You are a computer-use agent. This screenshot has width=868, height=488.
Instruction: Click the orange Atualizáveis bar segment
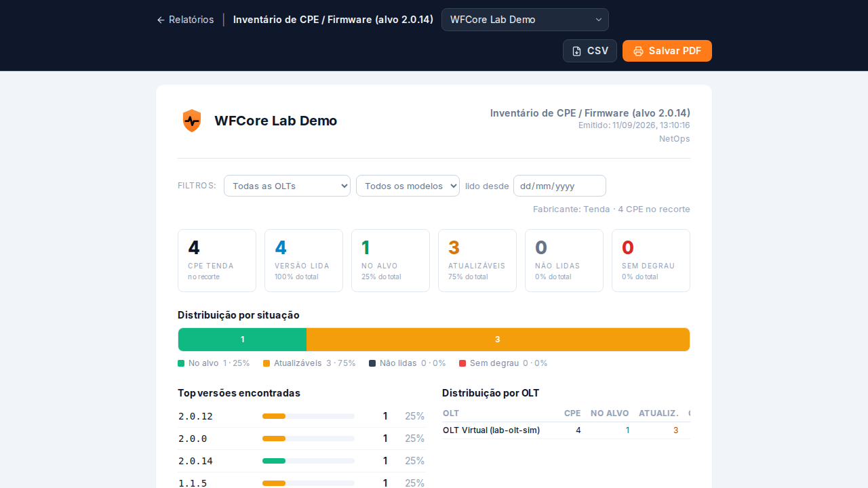click(498, 340)
